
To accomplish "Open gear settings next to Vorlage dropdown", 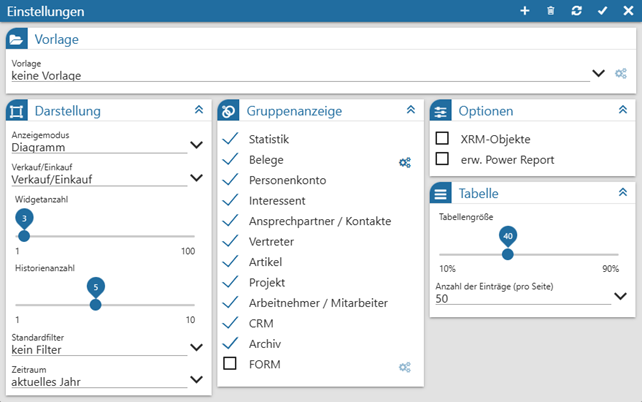I will [621, 73].
